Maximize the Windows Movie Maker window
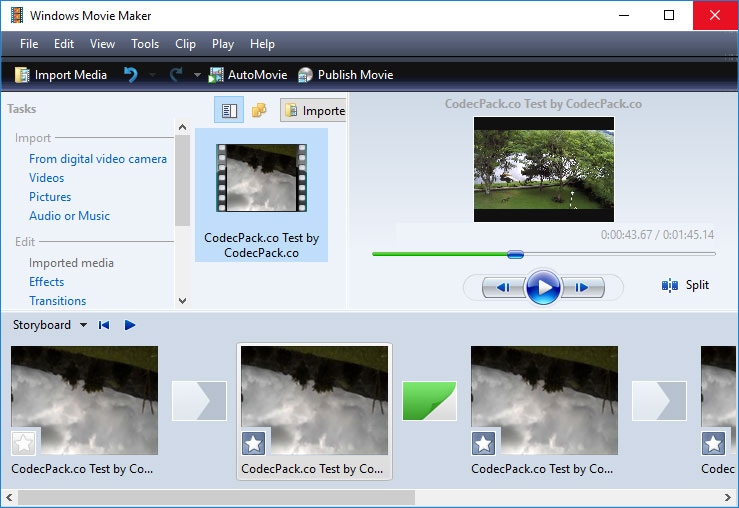 coord(669,16)
